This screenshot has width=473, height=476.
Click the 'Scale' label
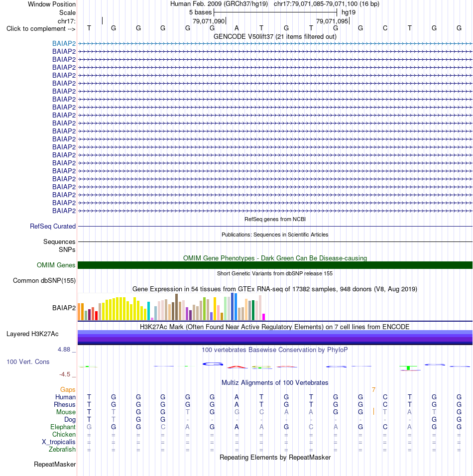(67, 13)
